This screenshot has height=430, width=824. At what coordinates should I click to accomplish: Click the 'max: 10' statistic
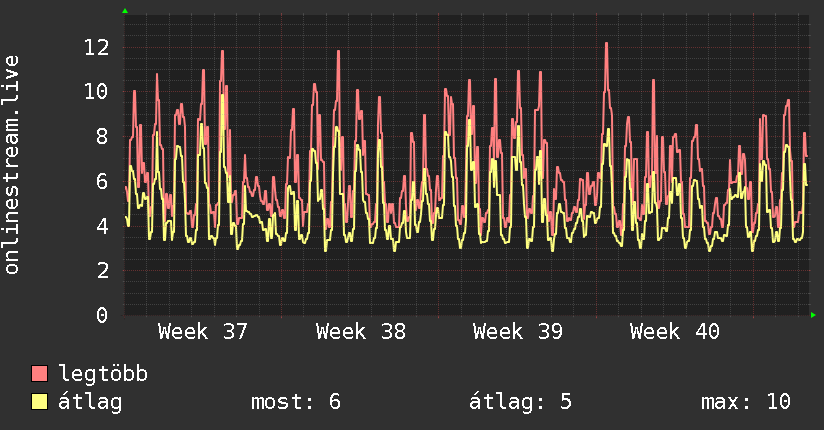746,402
